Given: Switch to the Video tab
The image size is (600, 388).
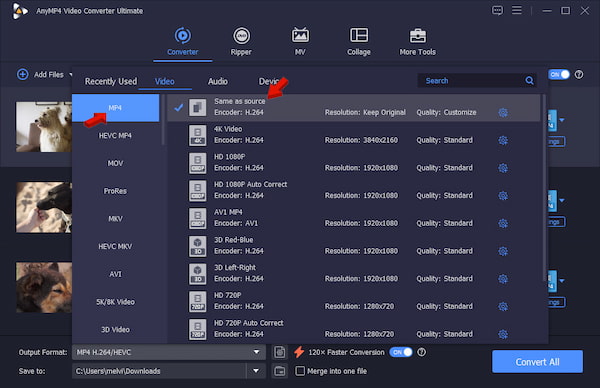Looking at the screenshot, I should click(x=165, y=81).
